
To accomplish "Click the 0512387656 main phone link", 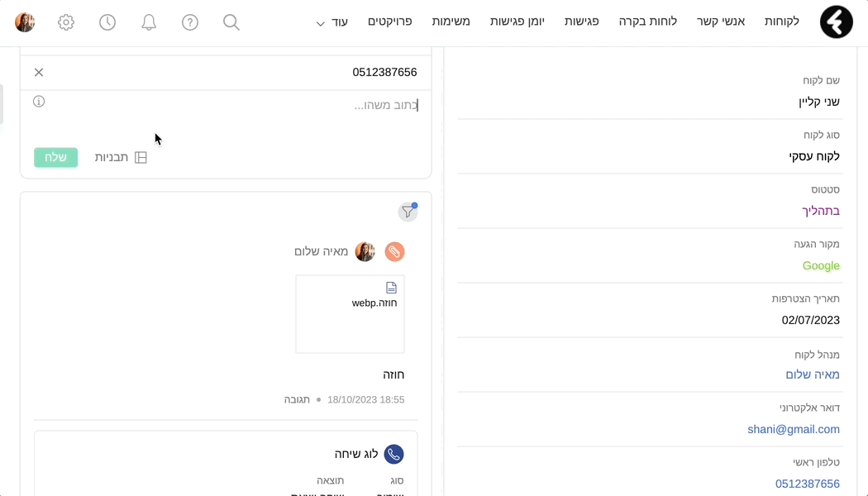I will (807, 484).
